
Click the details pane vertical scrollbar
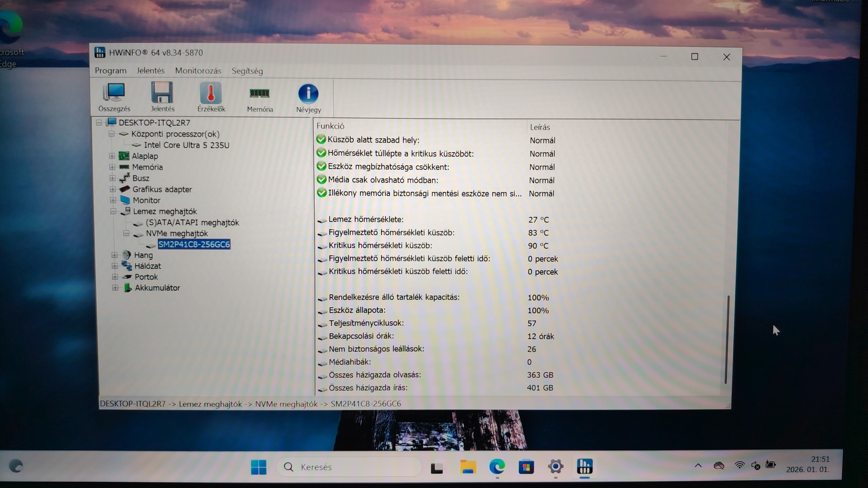pyautogui.click(x=727, y=339)
